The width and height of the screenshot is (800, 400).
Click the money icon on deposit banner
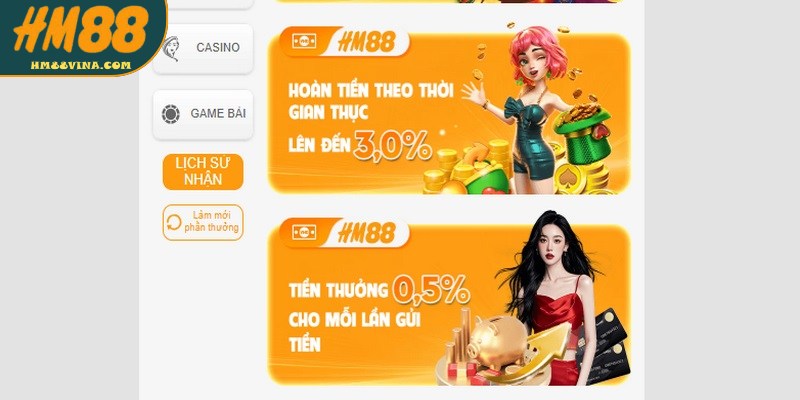[305, 232]
